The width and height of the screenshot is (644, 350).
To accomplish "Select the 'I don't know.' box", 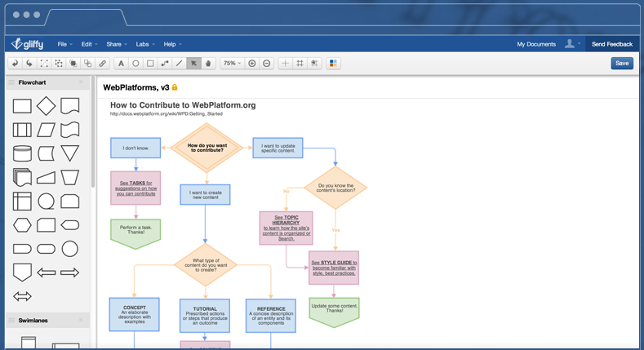I will 135,148.
